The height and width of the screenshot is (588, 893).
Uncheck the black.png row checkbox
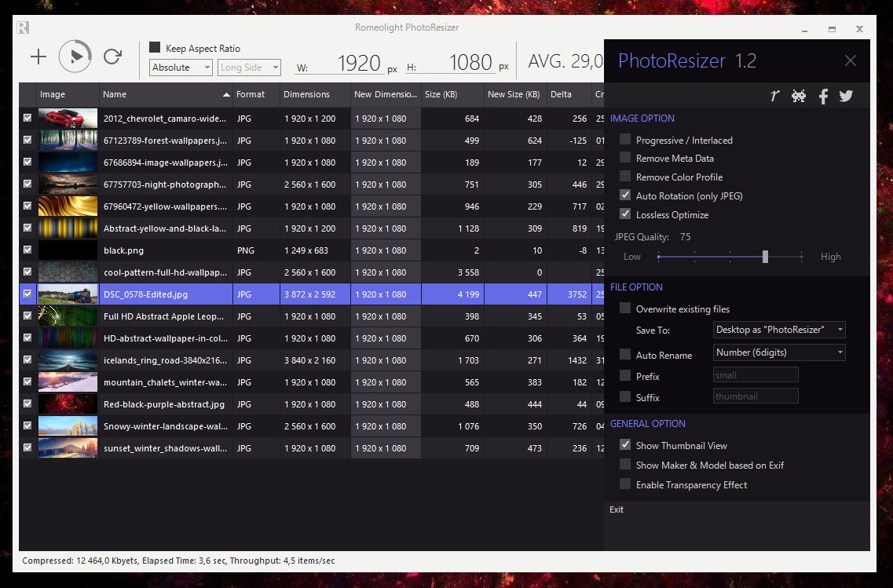pyautogui.click(x=27, y=250)
